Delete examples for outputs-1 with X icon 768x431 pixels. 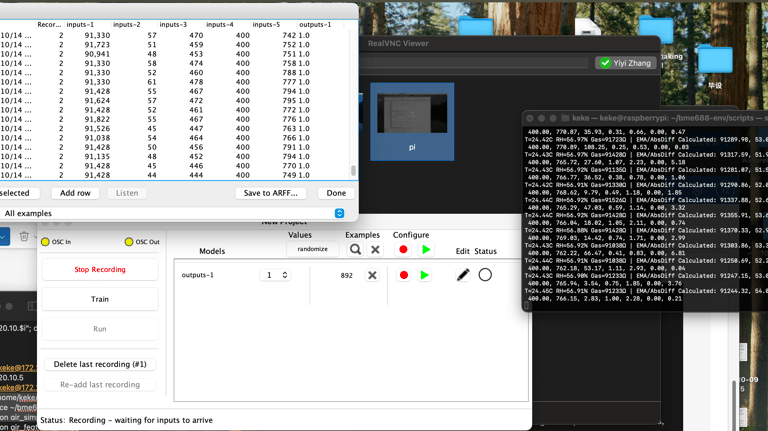click(372, 275)
